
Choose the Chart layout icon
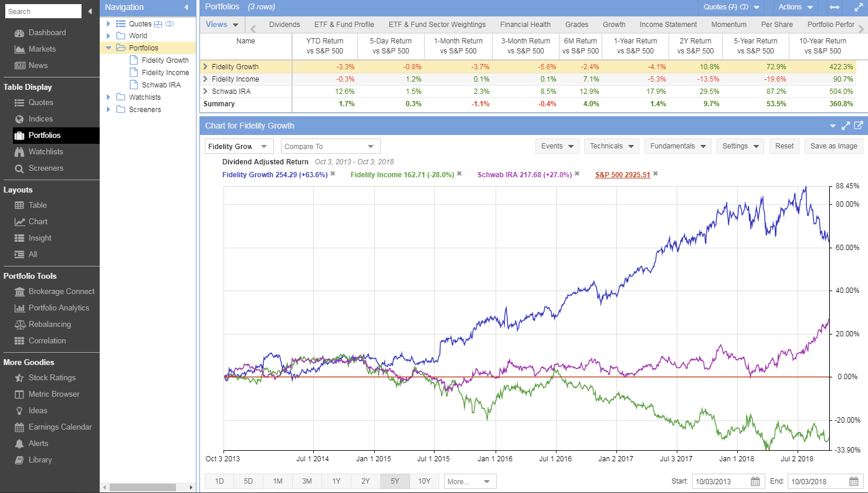pos(19,222)
